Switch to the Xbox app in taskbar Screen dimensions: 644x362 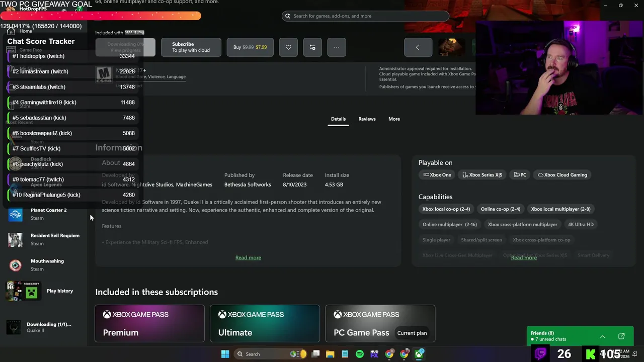[419, 354]
